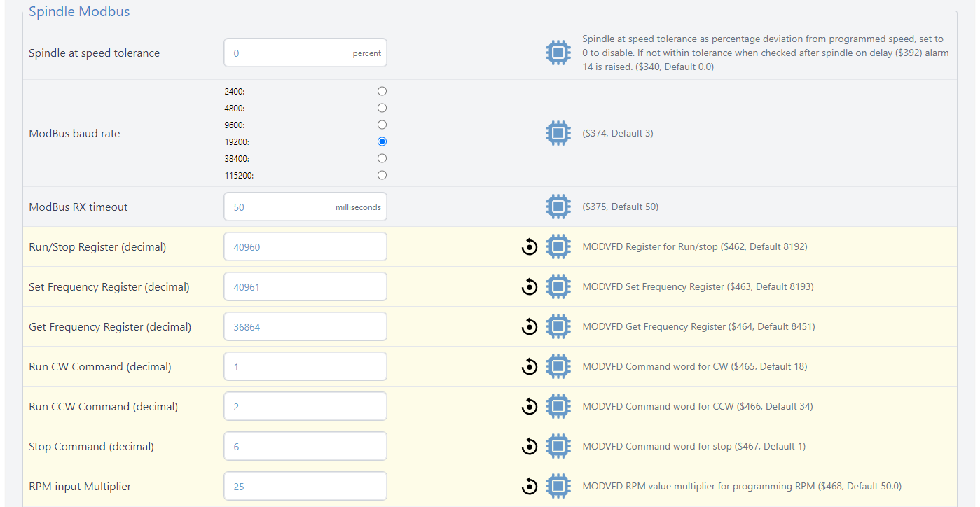Screen dimensions: 980x507
Task: Click chip icon for Run/Stop Register
Action: tap(558, 246)
